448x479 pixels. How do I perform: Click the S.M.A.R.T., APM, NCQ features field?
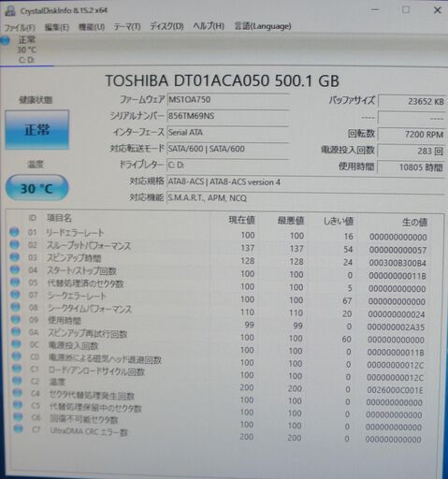306,198
